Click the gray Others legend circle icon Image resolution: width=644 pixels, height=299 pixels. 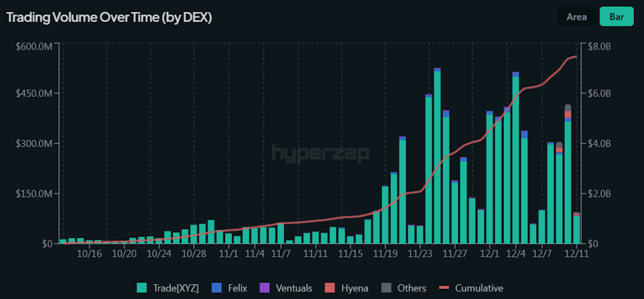[387, 288]
